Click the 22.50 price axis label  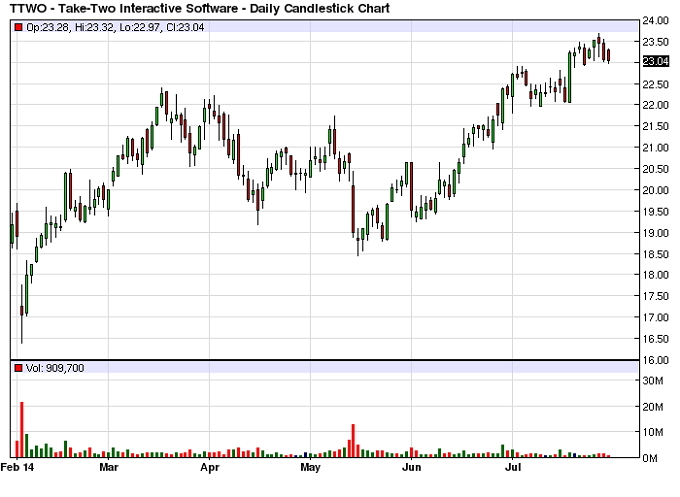[x=655, y=85]
